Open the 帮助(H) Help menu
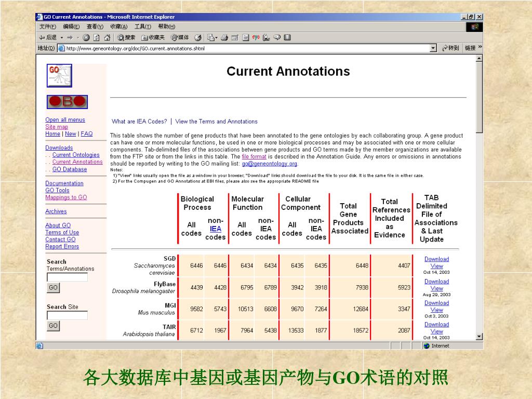 click(167, 26)
